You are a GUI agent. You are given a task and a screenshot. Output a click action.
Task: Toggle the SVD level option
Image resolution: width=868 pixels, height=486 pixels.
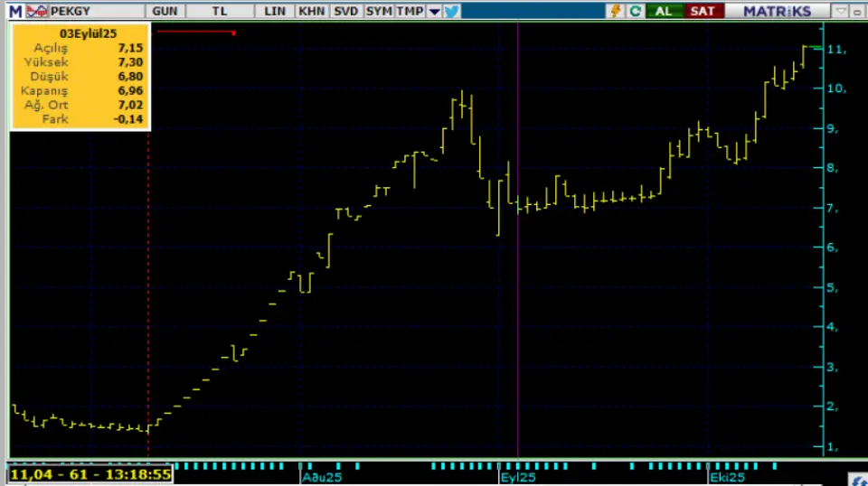coord(345,11)
